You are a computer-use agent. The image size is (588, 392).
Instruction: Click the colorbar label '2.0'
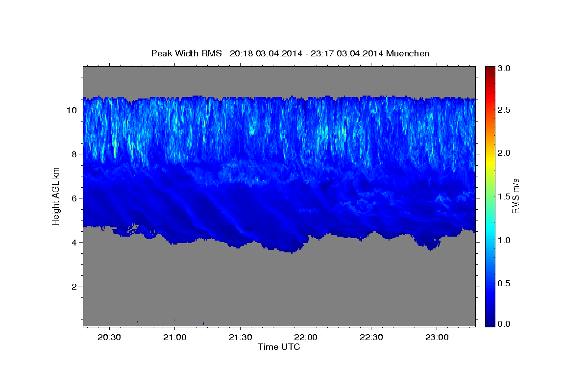tap(504, 153)
